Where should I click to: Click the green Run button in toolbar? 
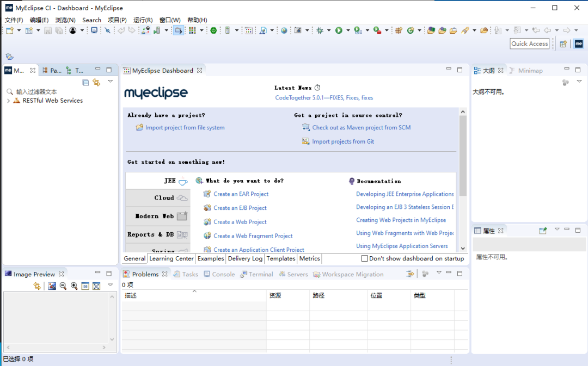click(x=339, y=30)
